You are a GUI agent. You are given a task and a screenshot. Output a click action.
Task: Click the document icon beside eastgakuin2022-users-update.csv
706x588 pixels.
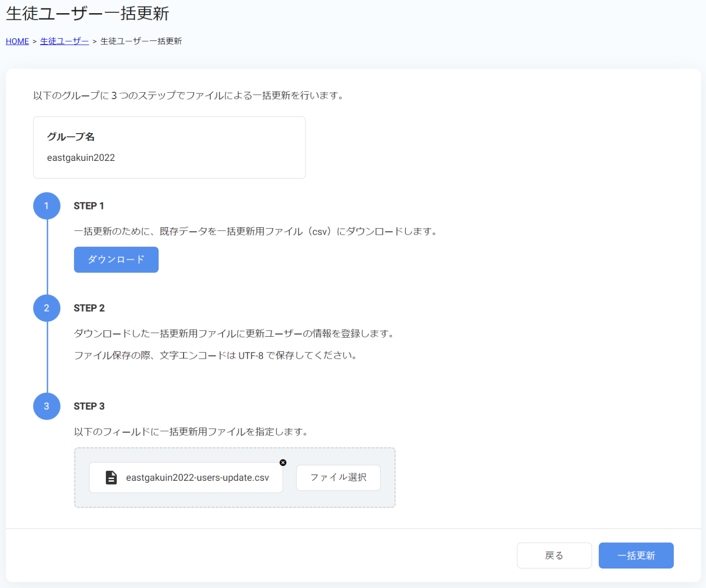point(111,477)
